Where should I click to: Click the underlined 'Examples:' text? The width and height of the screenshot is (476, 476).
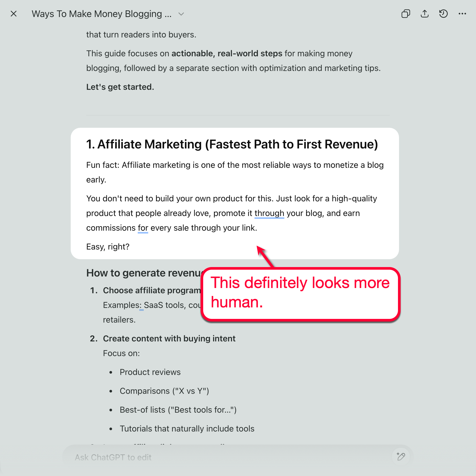[122, 305]
